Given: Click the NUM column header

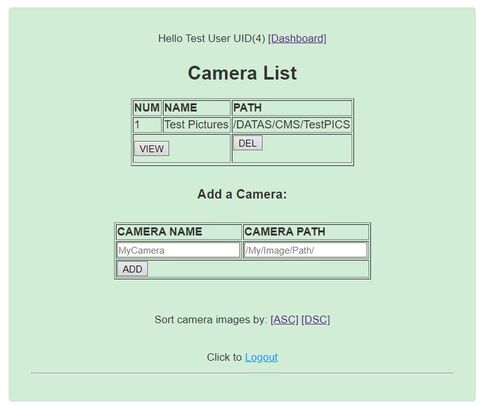Looking at the screenshot, I should tap(147, 108).
